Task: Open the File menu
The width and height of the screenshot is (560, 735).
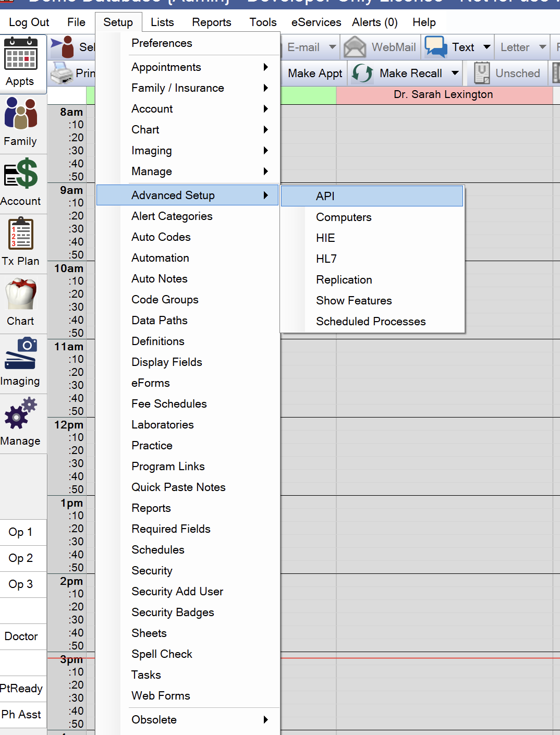Action: coord(76,22)
